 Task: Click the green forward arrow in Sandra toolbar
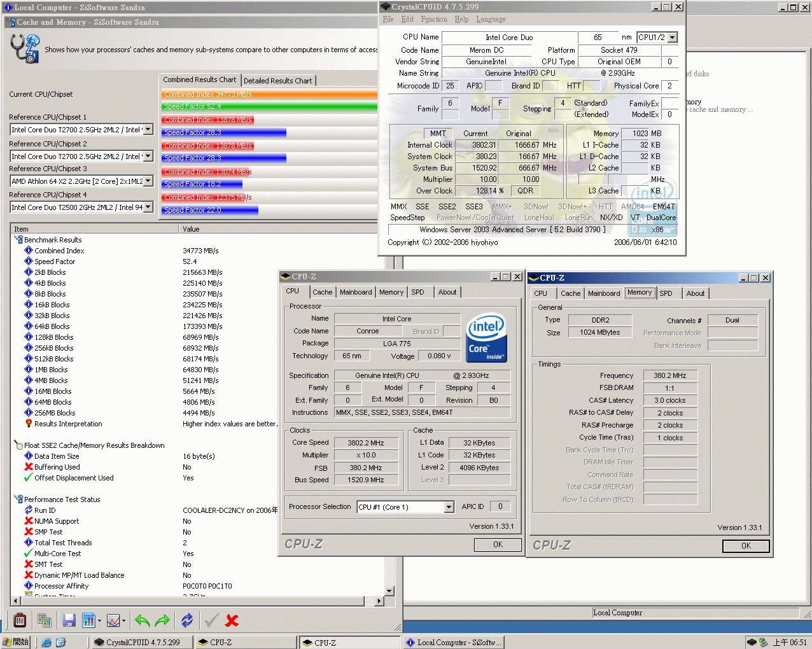[x=162, y=620]
